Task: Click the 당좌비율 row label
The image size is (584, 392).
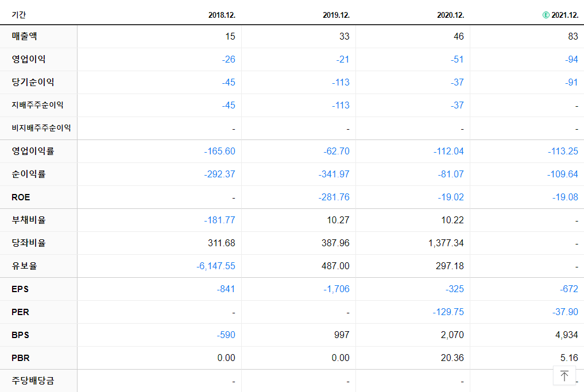Action: click(29, 243)
